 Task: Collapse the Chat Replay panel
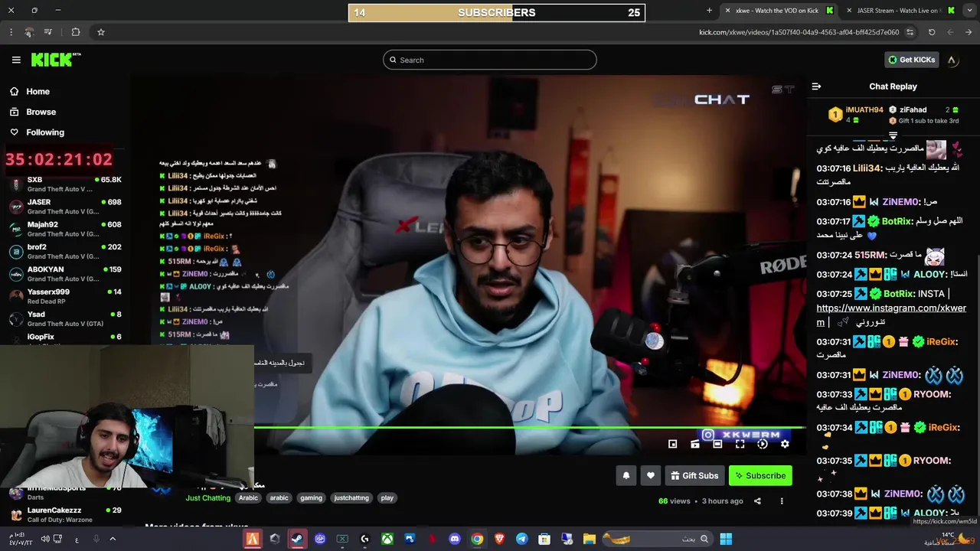(x=816, y=86)
